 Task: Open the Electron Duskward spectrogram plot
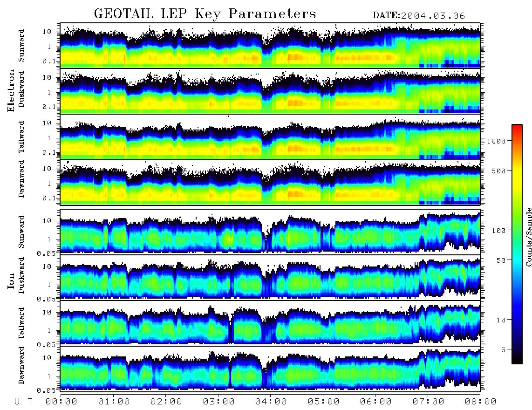pyautogui.click(x=270, y=91)
